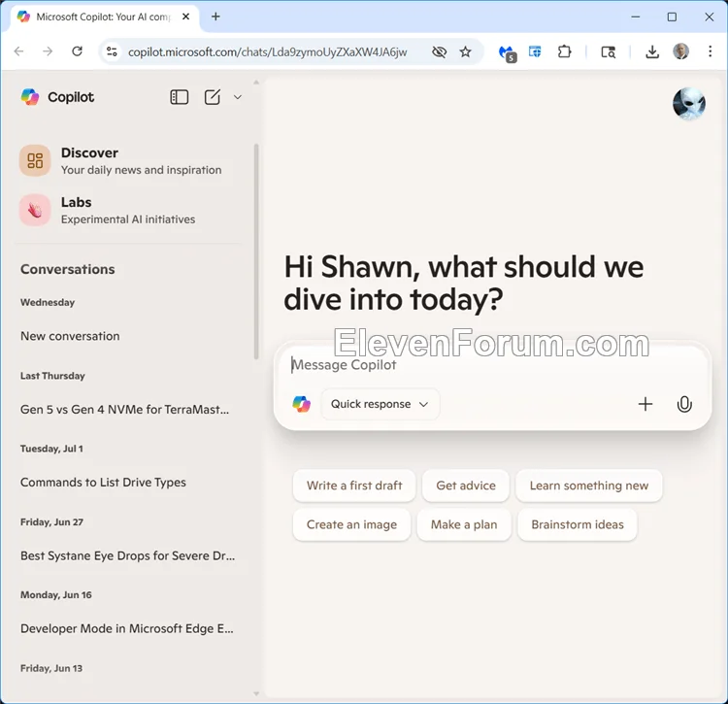728x704 pixels.
Task: Click the browser back arrow
Action: click(x=19, y=51)
